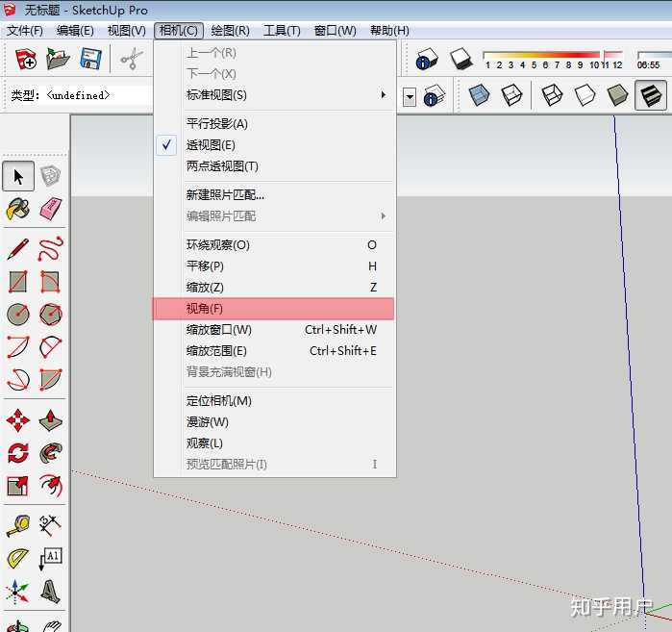Choose the Rotated Rectangle tool
The height and width of the screenshot is (632, 672).
pos(50,282)
